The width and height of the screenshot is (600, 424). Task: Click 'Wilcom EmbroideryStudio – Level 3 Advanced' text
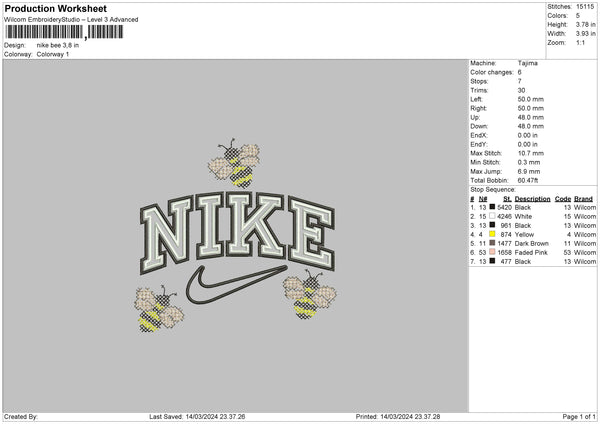(x=71, y=20)
